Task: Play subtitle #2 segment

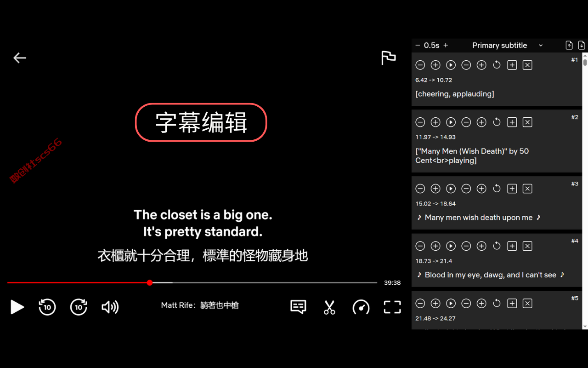Action: click(x=451, y=122)
